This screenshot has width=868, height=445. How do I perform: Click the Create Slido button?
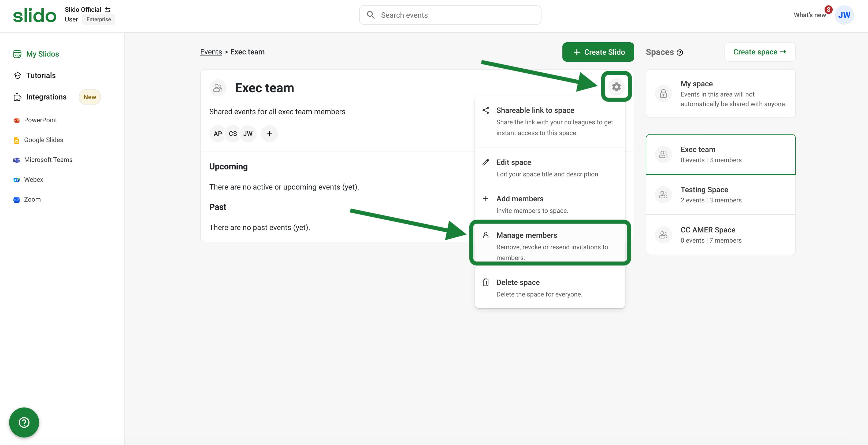(598, 52)
